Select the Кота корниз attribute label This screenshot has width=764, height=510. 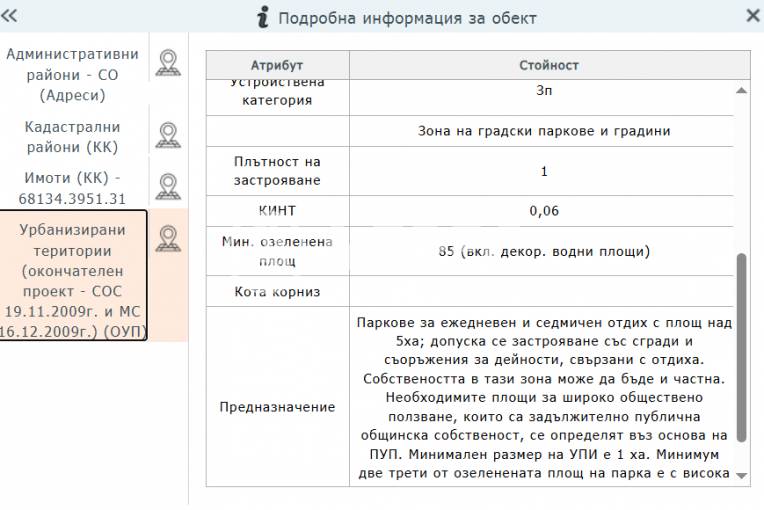(x=277, y=291)
